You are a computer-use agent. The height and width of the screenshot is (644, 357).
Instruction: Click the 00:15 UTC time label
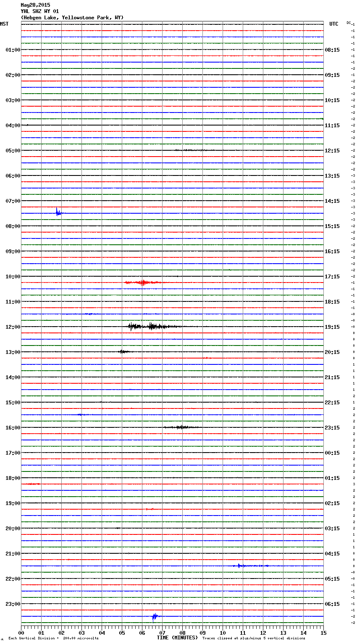pos(332,453)
